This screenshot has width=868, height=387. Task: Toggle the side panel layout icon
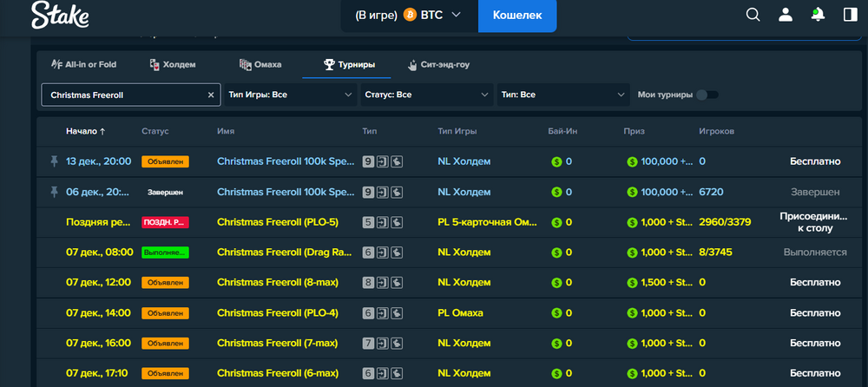click(849, 15)
